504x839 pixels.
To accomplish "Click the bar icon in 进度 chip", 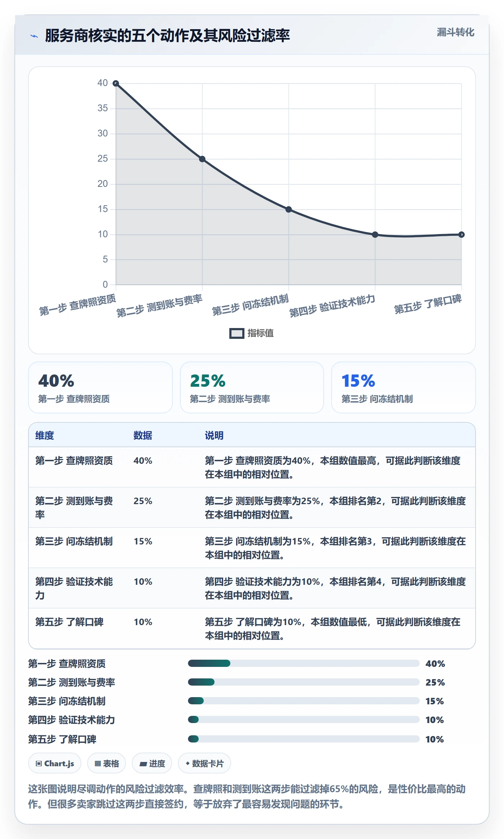I will (x=143, y=764).
